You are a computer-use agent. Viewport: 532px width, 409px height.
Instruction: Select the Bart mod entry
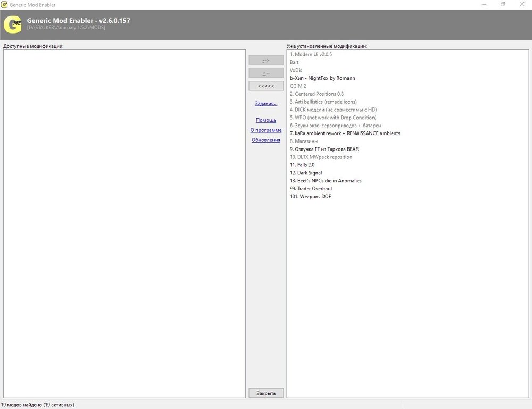click(x=293, y=62)
